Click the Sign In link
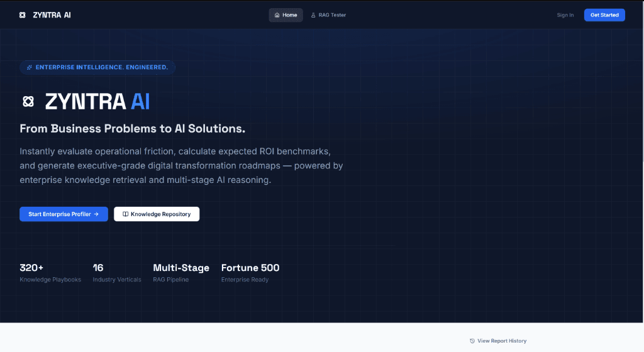Screen dimensions: 644x352 [x=565, y=15]
